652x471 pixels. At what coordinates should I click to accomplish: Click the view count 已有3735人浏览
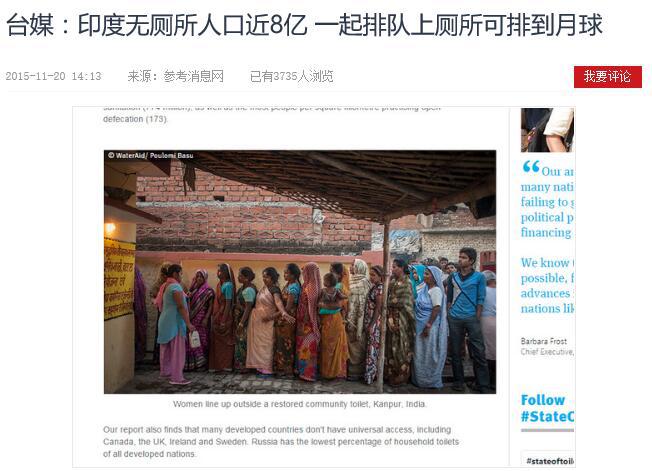(291, 76)
